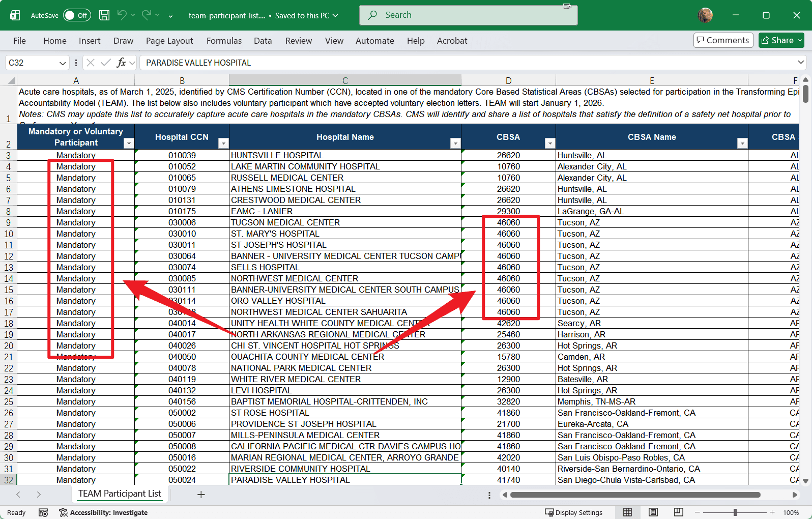Click the Enter formula checkmark icon
812x519 pixels.
coord(106,63)
